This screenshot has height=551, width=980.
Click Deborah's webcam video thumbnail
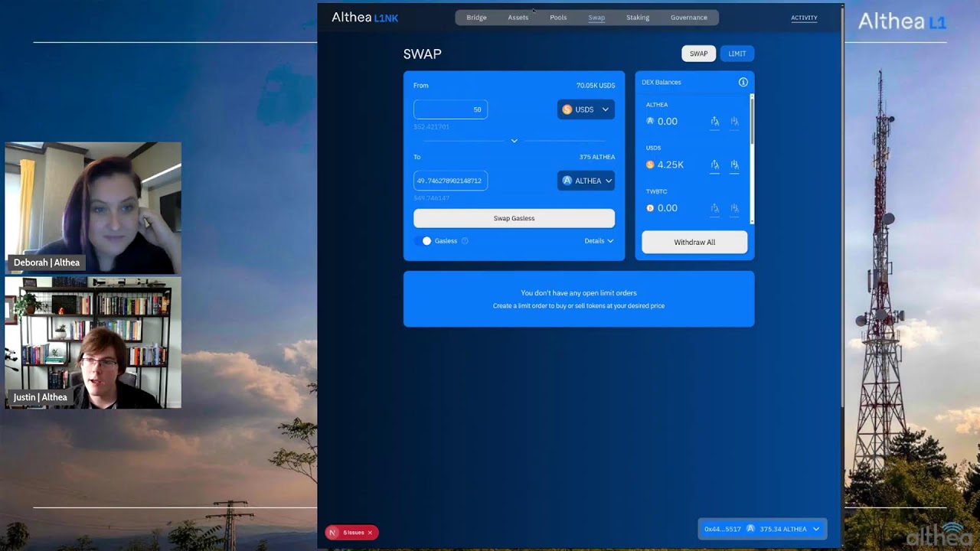point(93,207)
